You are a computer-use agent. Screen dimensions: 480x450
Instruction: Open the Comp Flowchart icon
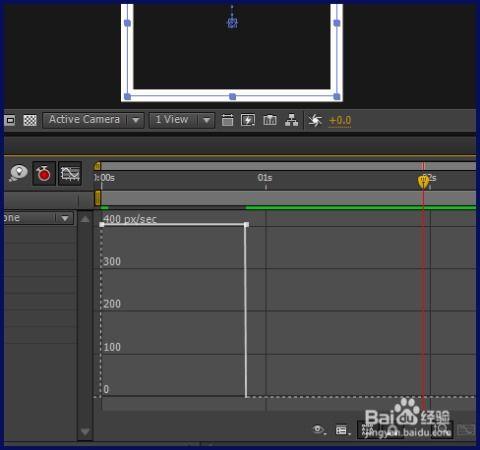click(x=292, y=120)
